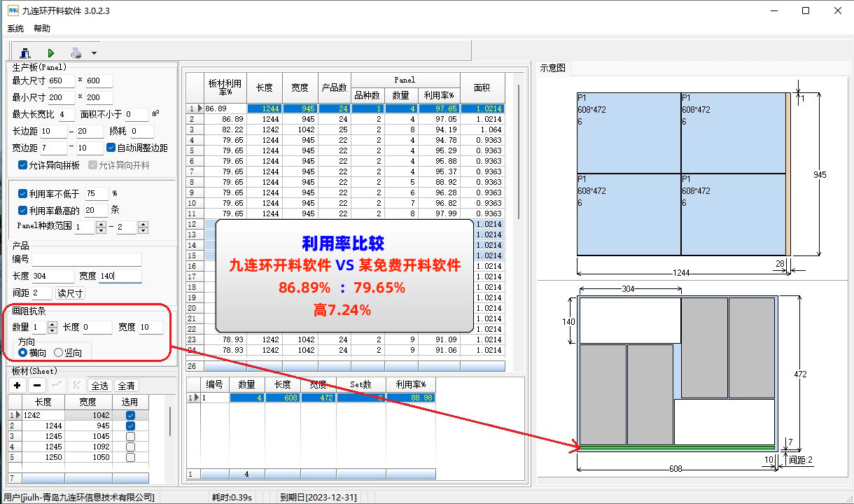The width and height of the screenshot is (854, 504).
Task: Click the 阻抗条 宽度 field 10
Action: tap(150, 327)
